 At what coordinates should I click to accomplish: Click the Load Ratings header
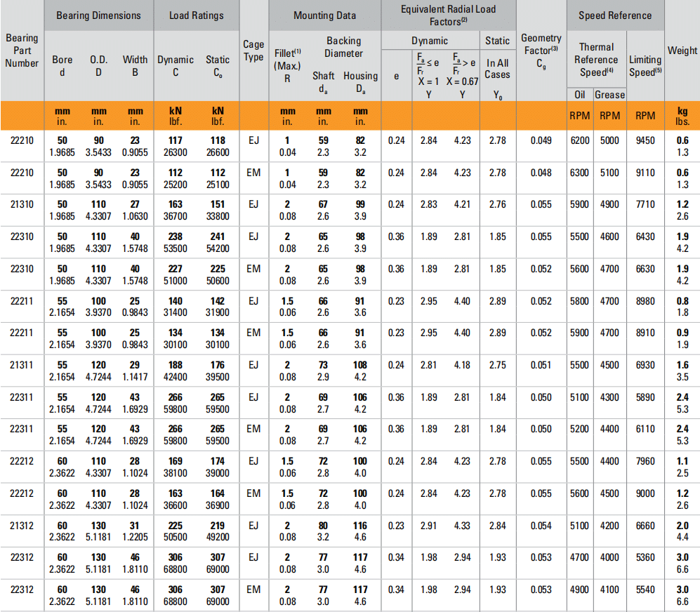(197, 15)
